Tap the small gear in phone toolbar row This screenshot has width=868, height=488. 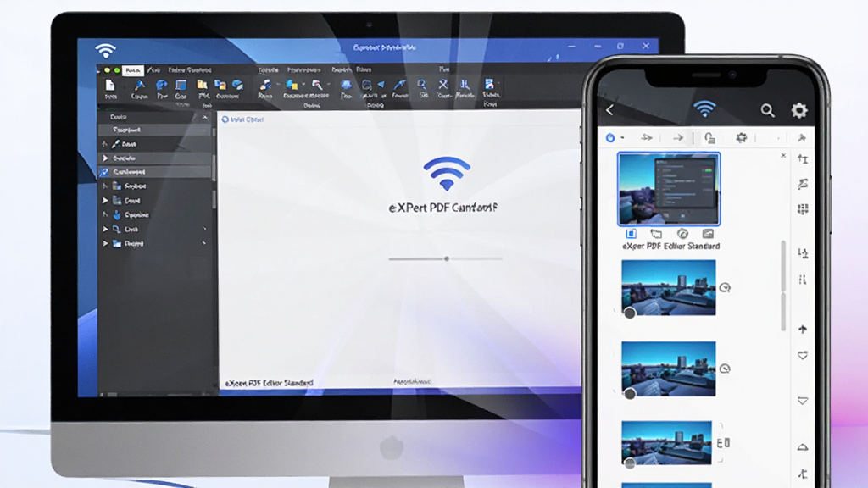coord(741,138)
